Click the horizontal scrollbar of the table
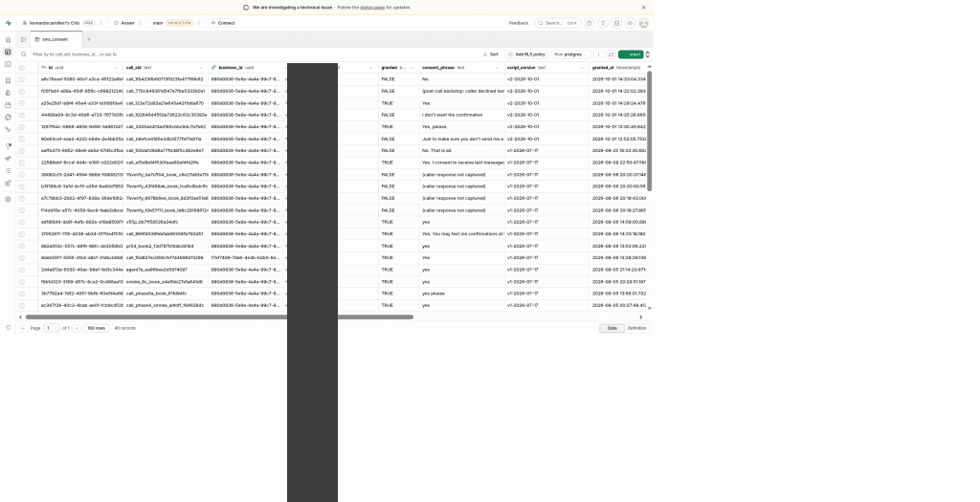Viewport: 980px width, 502px height. pos(219,317)
